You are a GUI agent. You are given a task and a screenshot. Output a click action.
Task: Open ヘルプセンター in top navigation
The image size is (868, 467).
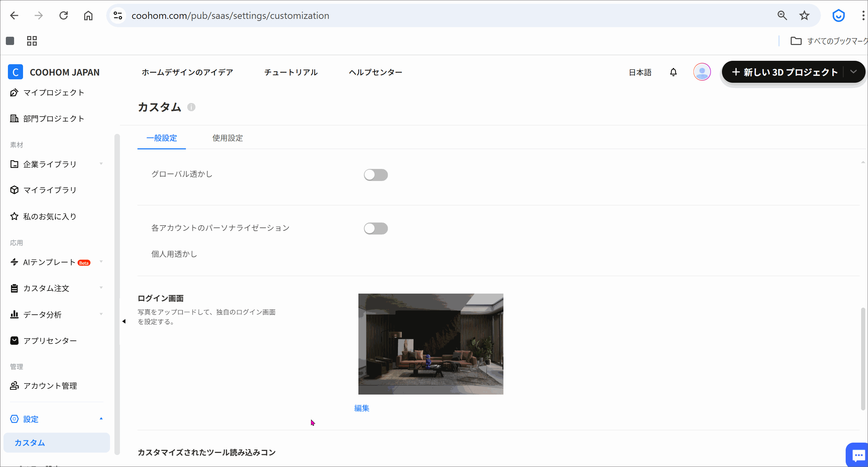tap(375, 72)
